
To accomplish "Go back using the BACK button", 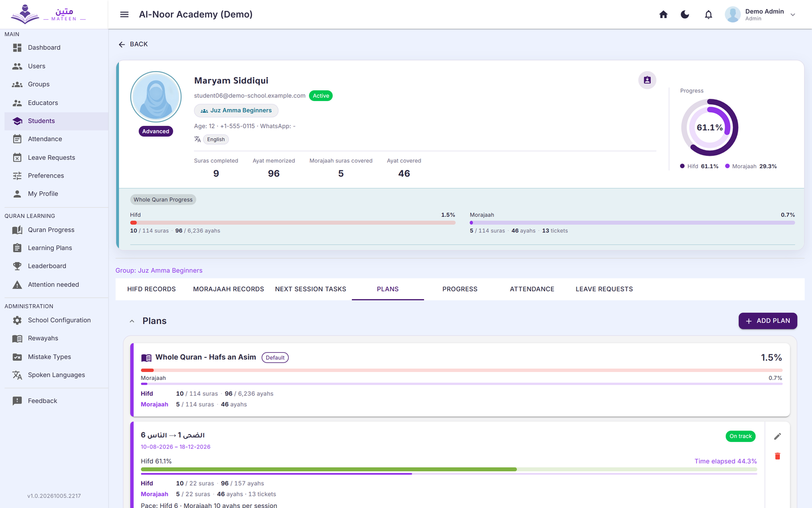I will [133, 44].
